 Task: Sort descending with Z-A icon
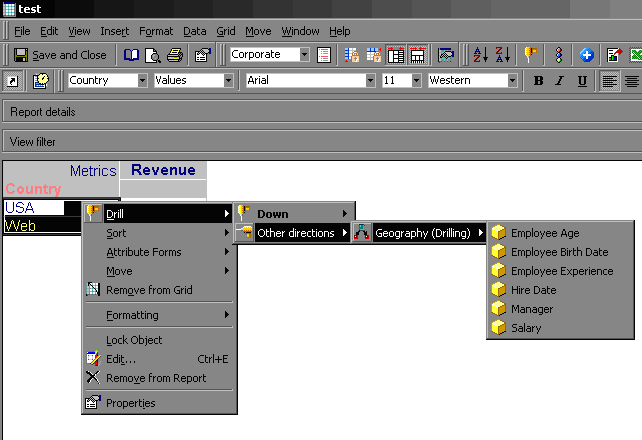[502, 55]
